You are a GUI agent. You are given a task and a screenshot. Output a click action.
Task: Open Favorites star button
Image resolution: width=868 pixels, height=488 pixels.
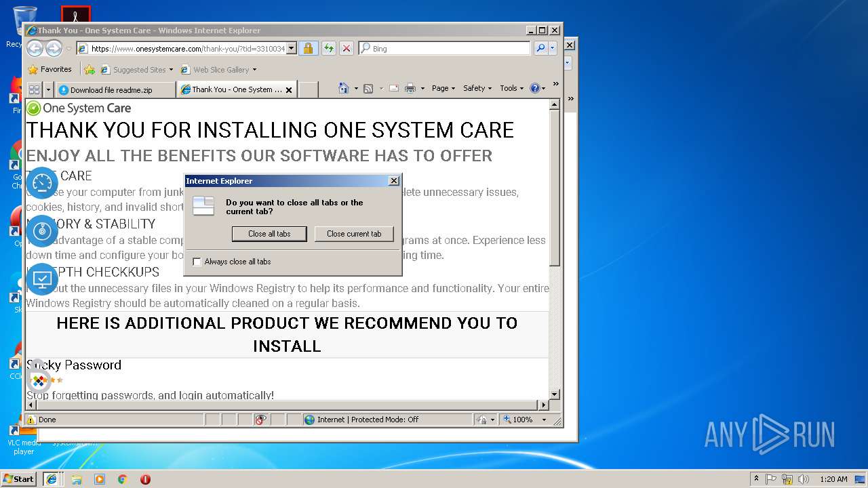pyautogui.click(x=50, y=69)
